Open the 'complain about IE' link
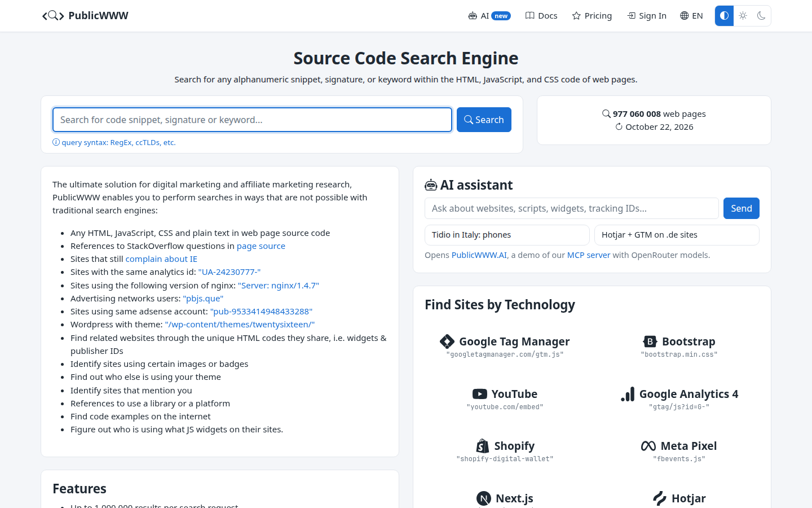This screenshot has width=812, height=508. [161, 259]
